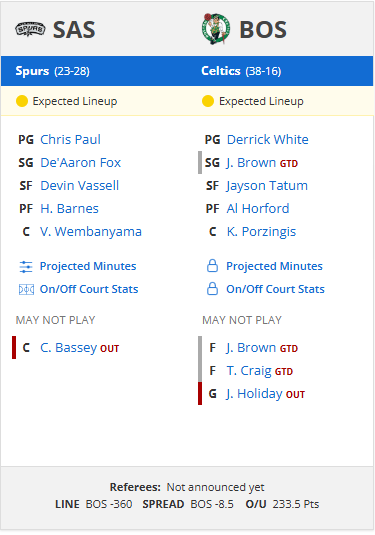Viewport: 375px width, 535px height.
Task: Open Celtics On/Off Court Stats link
Action: [275, 289]
